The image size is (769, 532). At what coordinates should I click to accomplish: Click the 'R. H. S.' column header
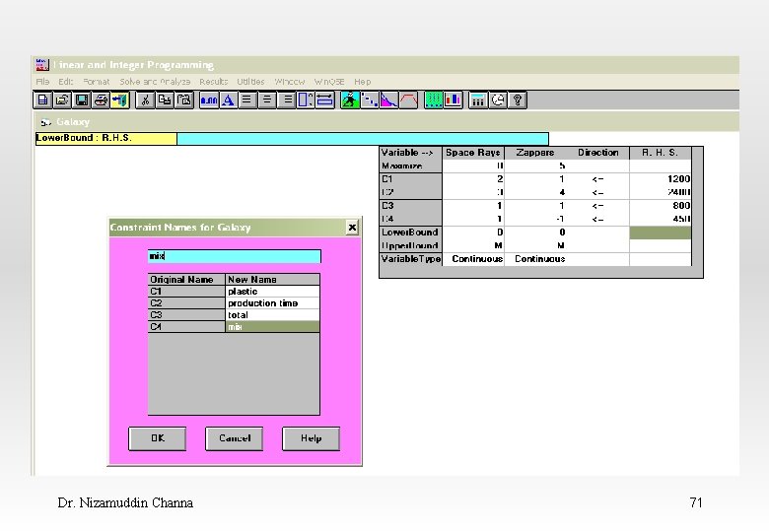pyautogui.click(x=661, y=153)
